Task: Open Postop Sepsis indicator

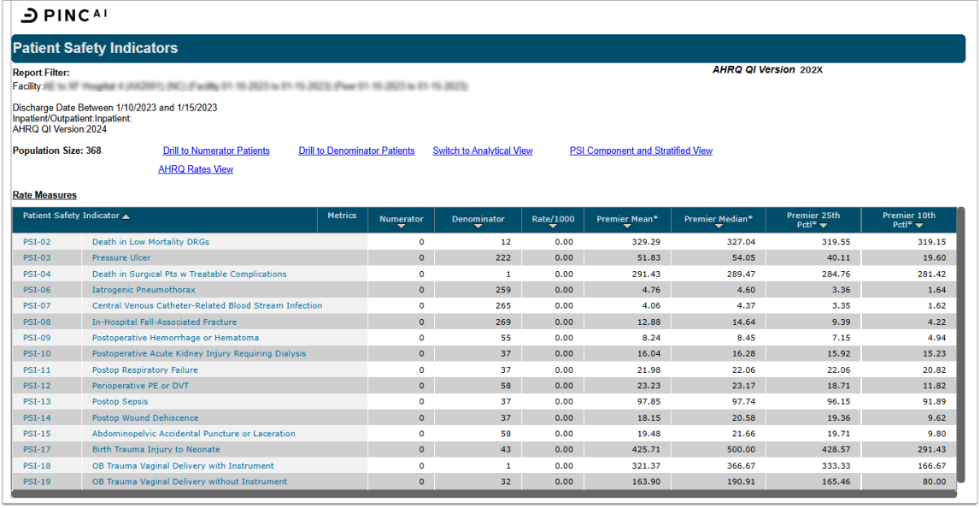Action: (120, 401)
